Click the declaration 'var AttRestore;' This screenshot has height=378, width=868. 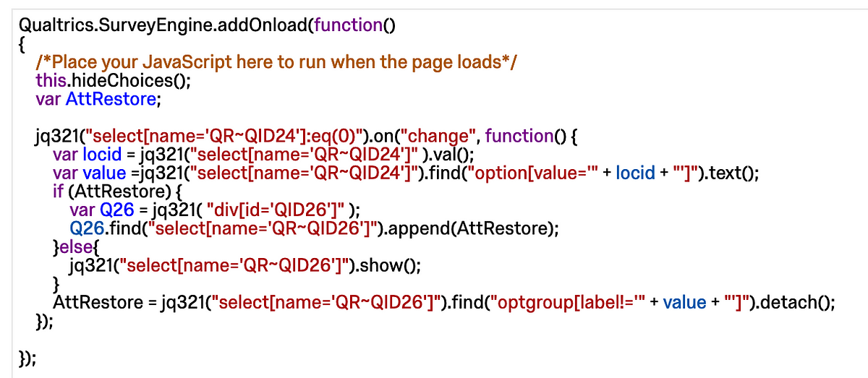[x=97, y=99]
